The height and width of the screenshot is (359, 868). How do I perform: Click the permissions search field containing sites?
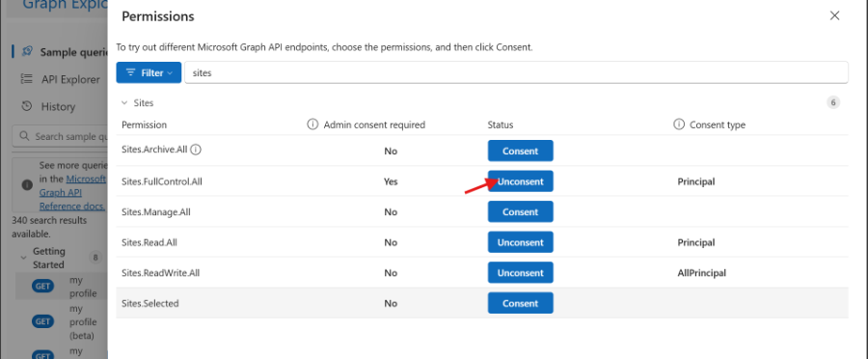pyautogui.click(x=516, y=72)
